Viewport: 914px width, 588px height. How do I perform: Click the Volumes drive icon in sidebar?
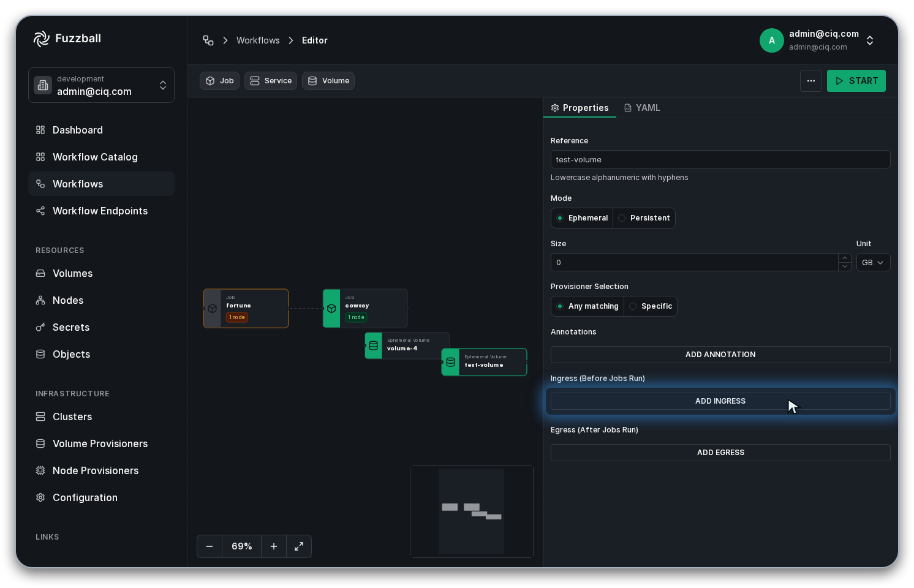(x=40, y=273)
